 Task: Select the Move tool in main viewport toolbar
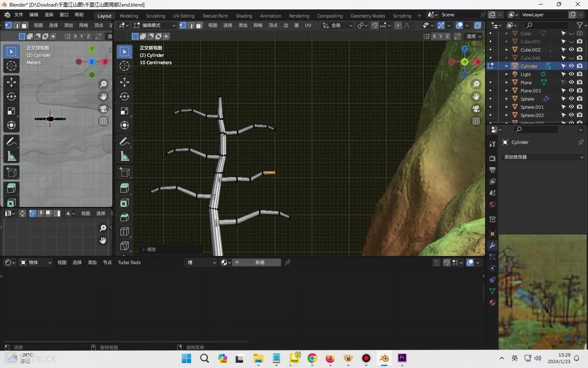pos(125,82)
